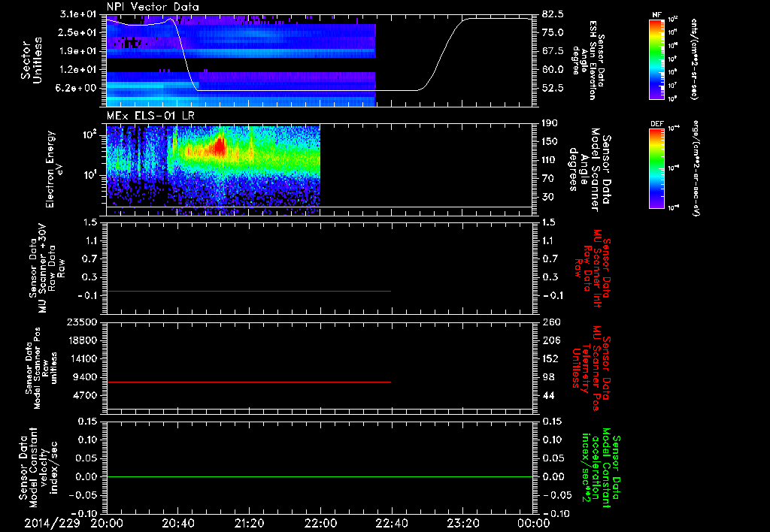Image resolution: width=770 pixels, height=532 pixels.
Task: Select the 'NPI Vector Data' panel title
Action: click(x=153, y=7)
